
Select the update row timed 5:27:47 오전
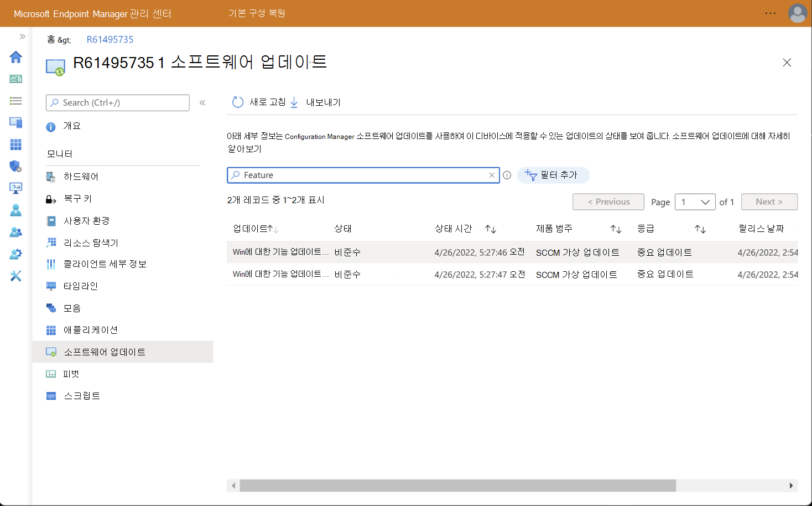click(x=512, y=274)
